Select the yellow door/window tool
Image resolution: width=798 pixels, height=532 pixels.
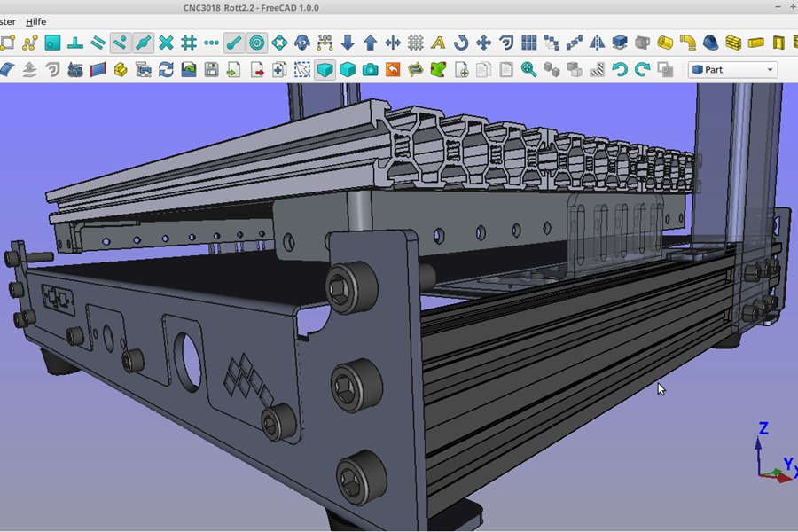[778, 43]
